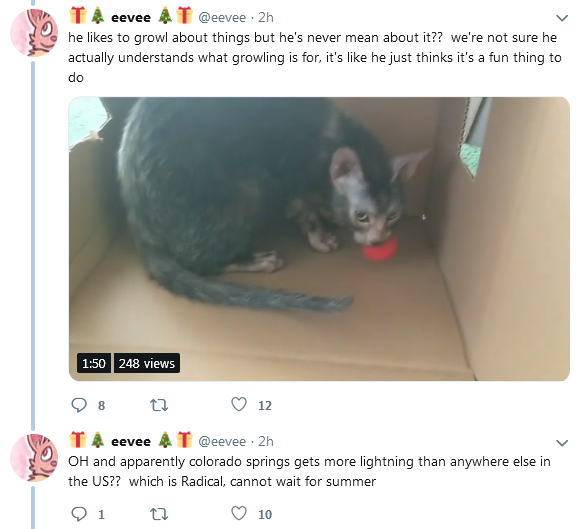Reply to the growling cat tweet
The width and height of the screenshot is (586, 529).
(x=79, y=405)
